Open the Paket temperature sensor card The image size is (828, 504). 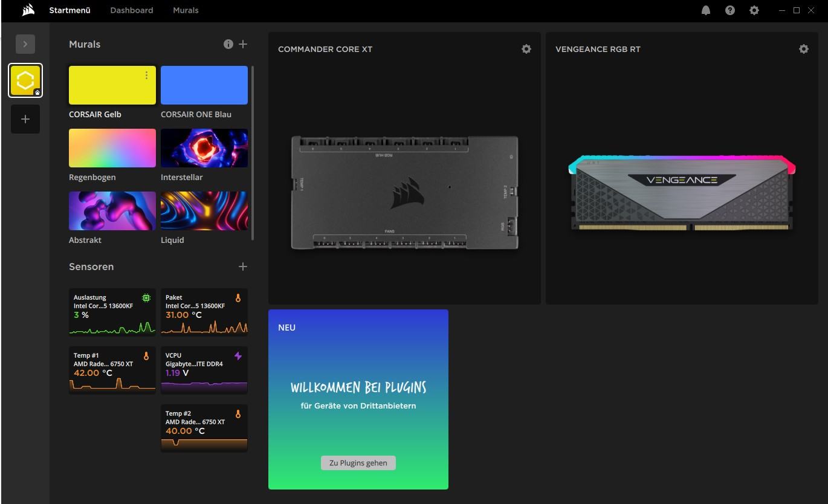tap(204, 312)
